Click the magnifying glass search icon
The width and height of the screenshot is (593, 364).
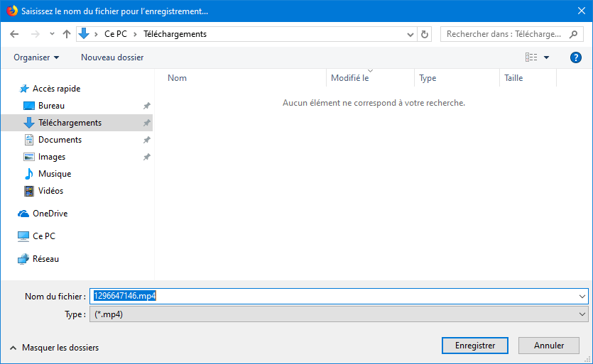pyautogui.click(x=573, y=34)
